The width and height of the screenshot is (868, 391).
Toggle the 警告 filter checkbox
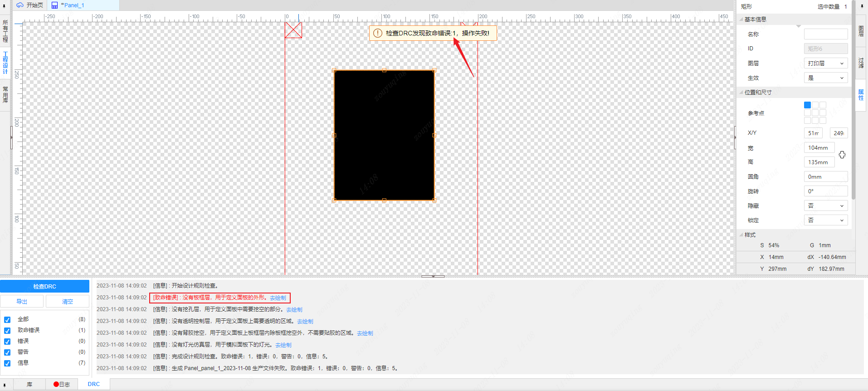point(7,352)
